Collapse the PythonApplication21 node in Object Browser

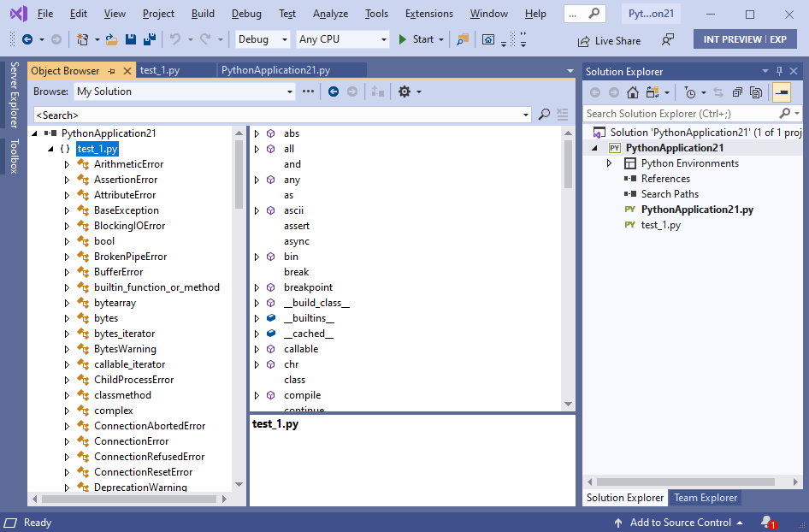pos(34,133)
